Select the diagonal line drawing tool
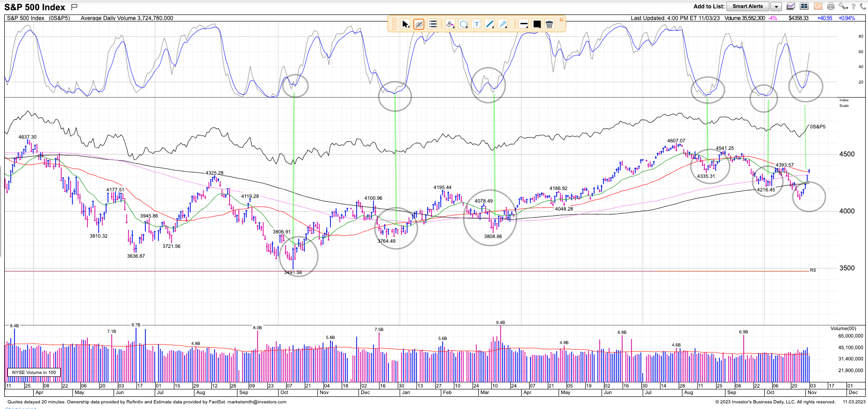The width and height of the screenshot is (868, 409). 489,24
